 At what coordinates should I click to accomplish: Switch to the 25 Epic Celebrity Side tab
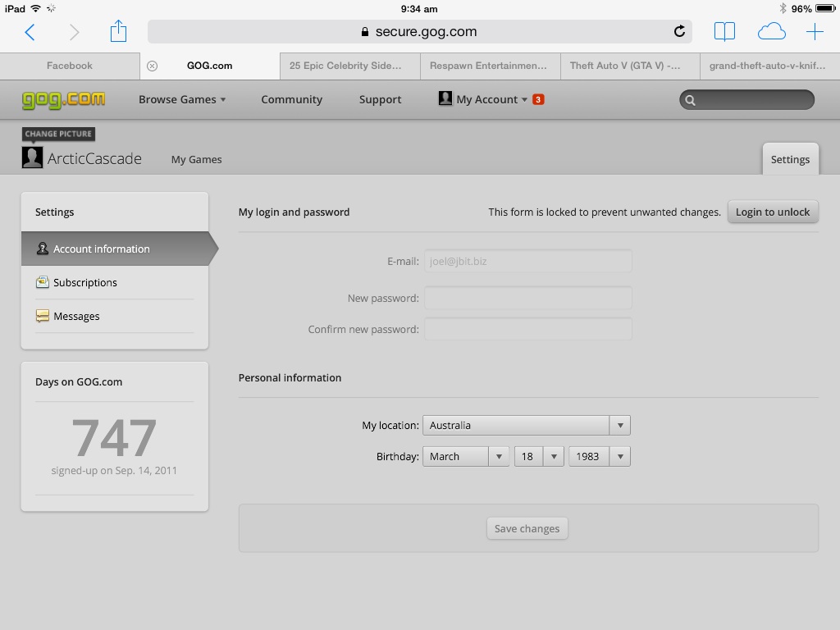pos(349,66)
